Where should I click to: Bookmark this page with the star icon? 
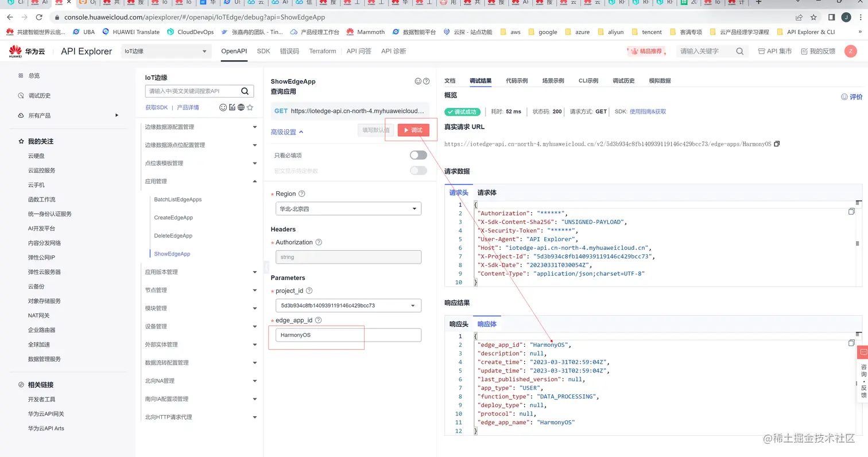(x=813, y=17)
